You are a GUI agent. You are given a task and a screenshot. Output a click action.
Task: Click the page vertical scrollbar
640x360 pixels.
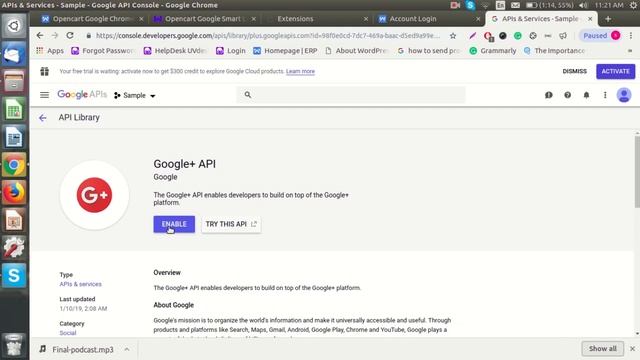[637, 172]
